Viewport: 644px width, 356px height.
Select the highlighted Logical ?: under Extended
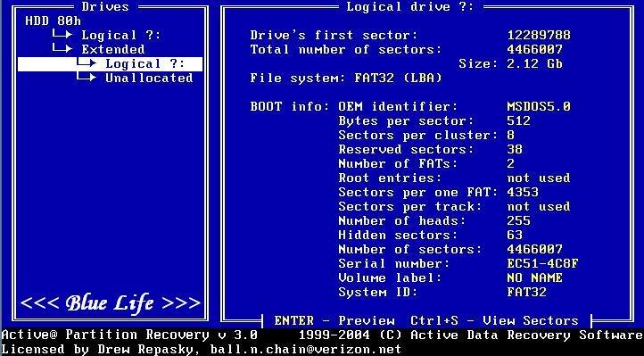(110, 64)
